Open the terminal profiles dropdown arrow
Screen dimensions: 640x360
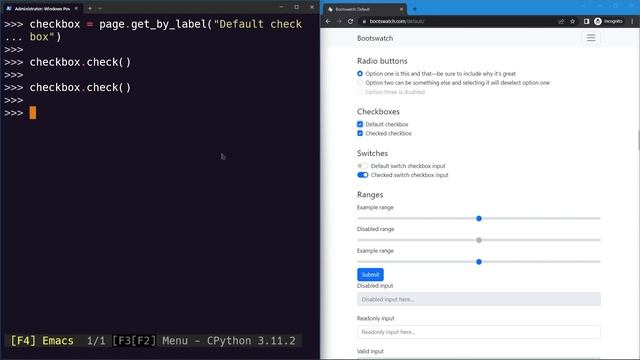[x=100, y=9]
